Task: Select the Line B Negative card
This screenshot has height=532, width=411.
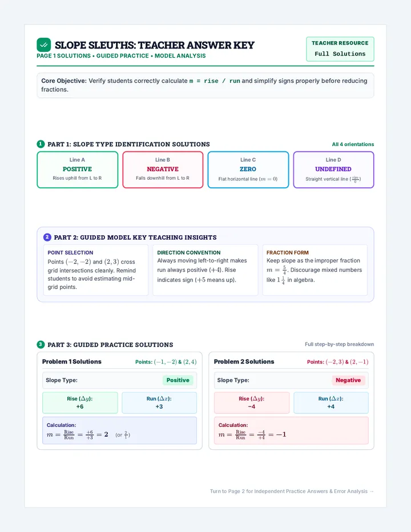Action: (163, 170)
